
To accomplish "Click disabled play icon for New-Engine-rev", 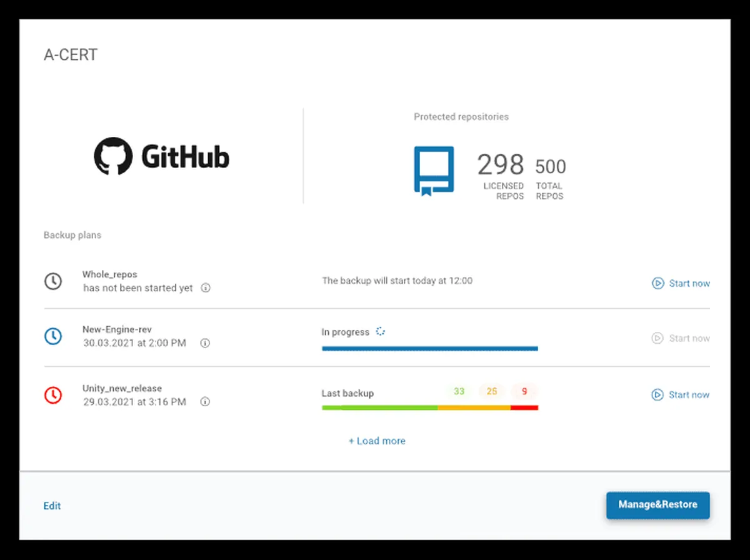I will coord(657,338).
